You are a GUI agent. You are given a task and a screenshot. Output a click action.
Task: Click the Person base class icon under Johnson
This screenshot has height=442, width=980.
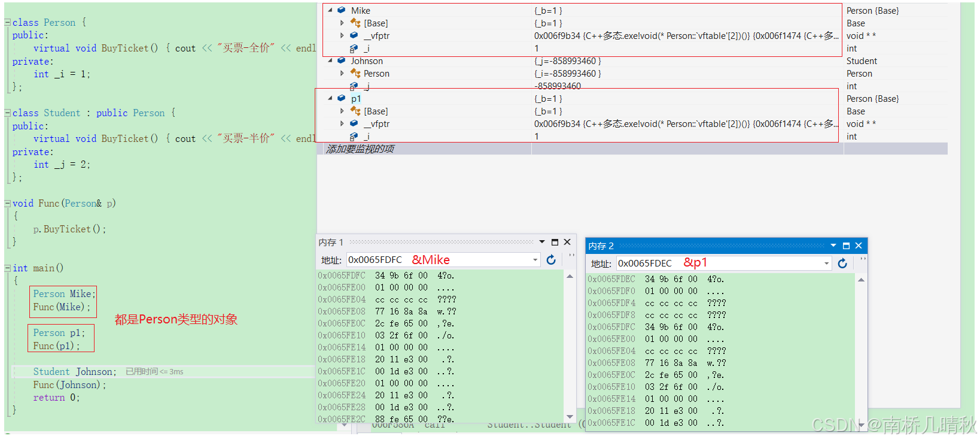tap(355, 73)
